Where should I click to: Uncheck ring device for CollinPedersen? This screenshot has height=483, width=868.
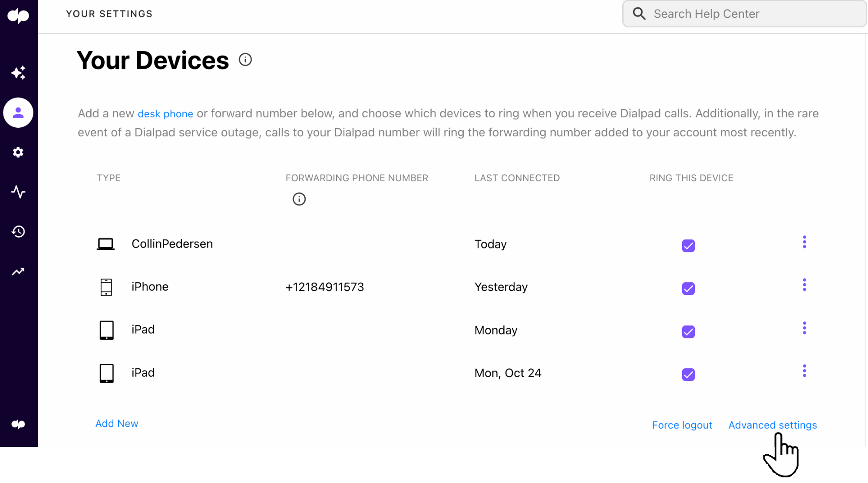click(688, 246)
